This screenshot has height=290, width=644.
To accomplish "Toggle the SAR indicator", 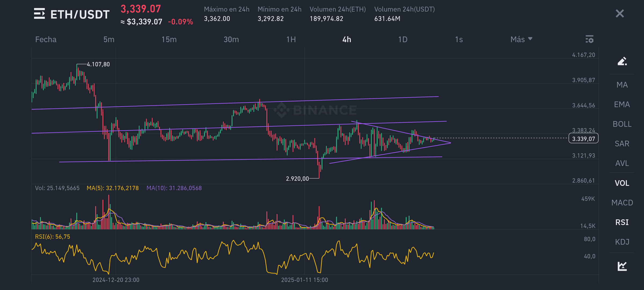I will (x=622, y=144).
